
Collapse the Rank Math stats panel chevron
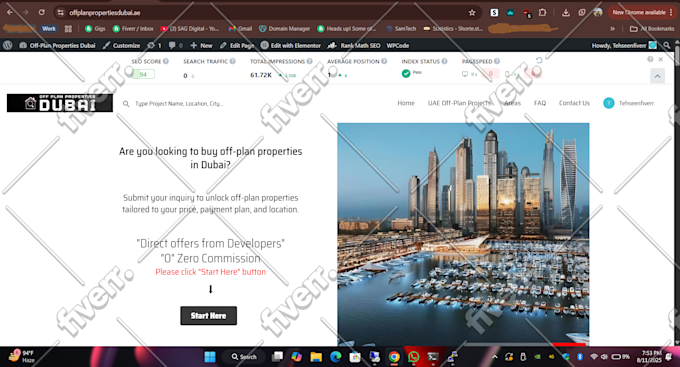click(657, 76)
